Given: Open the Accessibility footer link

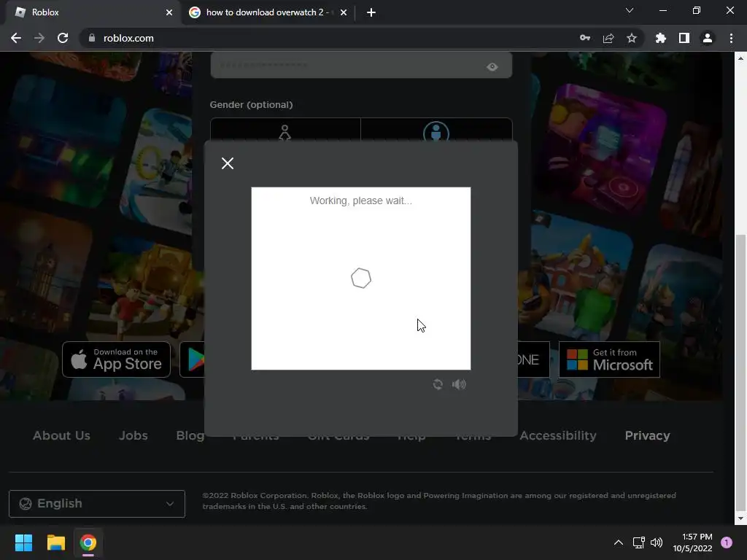Looking at the screenshot, I should [x=558, y=435].
